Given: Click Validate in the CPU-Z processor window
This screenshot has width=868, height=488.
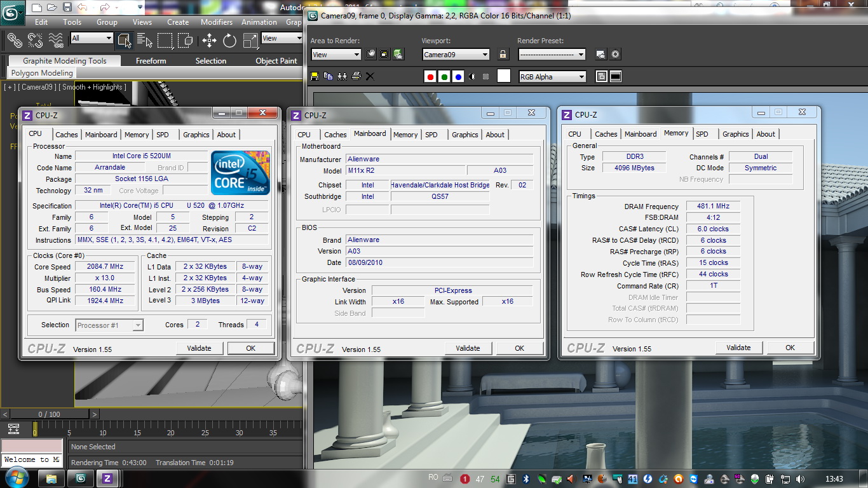Looking at the screenshot, I should (199, 348).
